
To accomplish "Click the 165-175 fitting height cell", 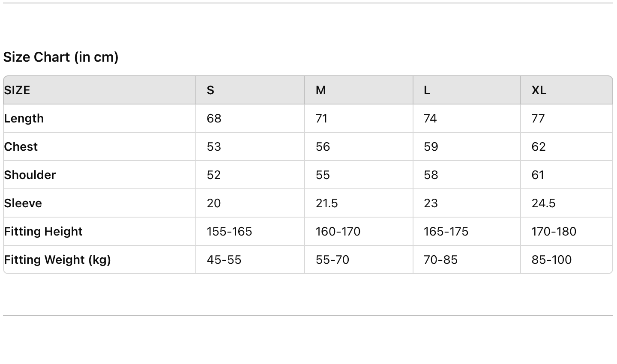I will [x=446, y=231].
